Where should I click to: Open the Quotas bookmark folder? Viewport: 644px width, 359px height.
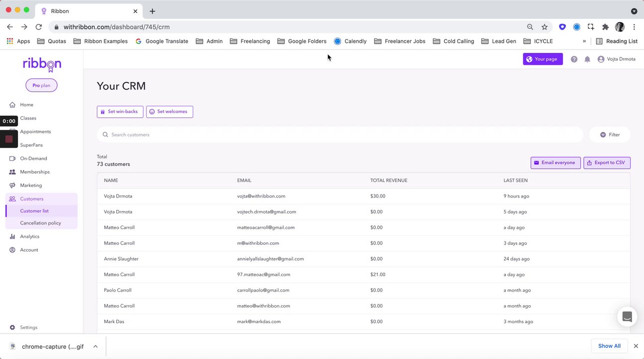point(52,41)
